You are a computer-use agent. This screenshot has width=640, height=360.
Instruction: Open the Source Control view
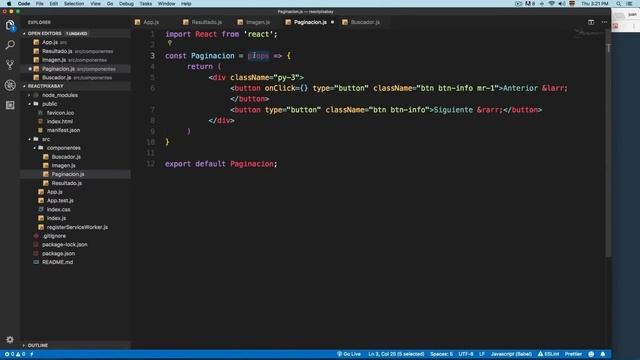tap(10, 64)
